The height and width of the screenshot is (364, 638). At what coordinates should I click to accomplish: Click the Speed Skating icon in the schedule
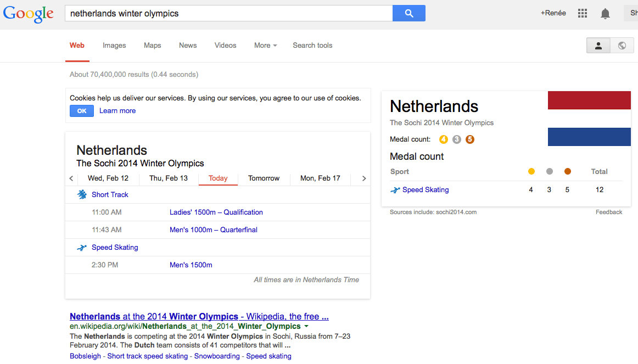coord(81,247)
